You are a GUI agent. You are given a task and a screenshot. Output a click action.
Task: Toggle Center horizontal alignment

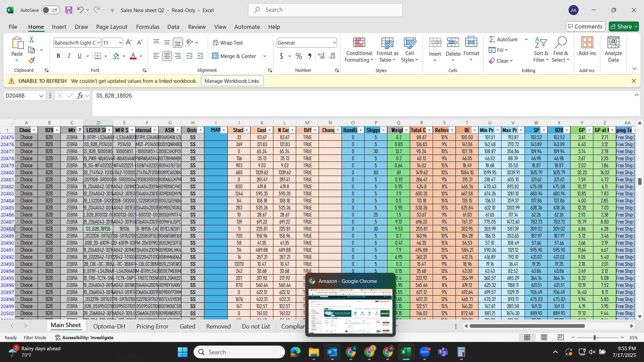(167, 56)
